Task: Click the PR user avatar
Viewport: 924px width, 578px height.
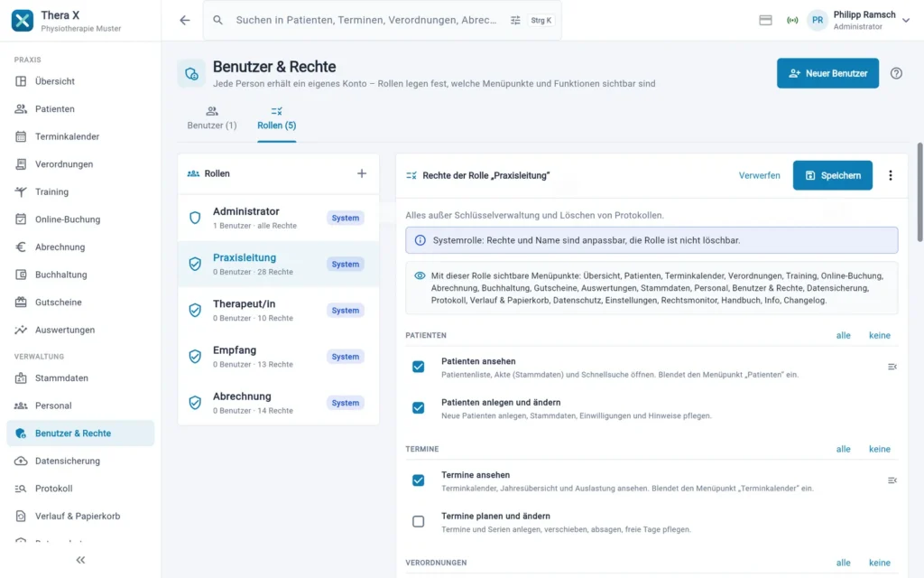Action: click(x=818, y=20)
